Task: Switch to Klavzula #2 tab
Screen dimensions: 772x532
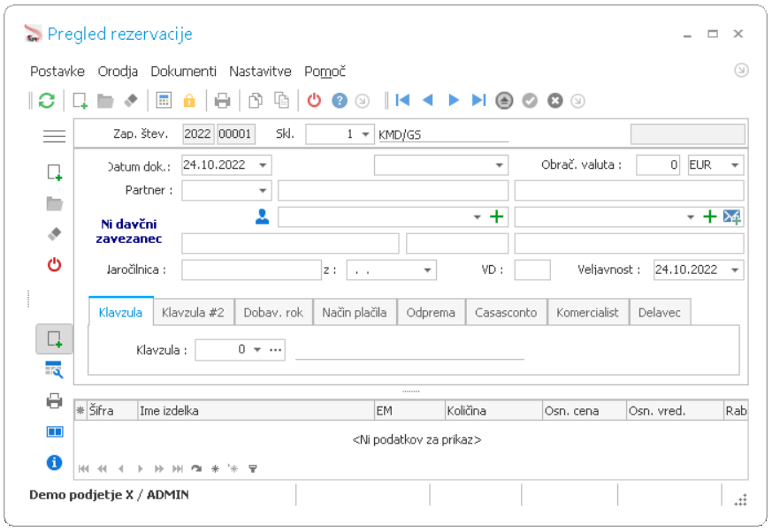Action: (193, 313)
